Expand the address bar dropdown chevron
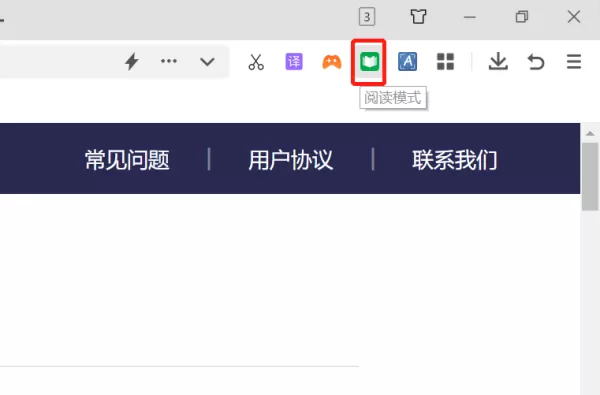600x395 pixels. click(207, 62)
